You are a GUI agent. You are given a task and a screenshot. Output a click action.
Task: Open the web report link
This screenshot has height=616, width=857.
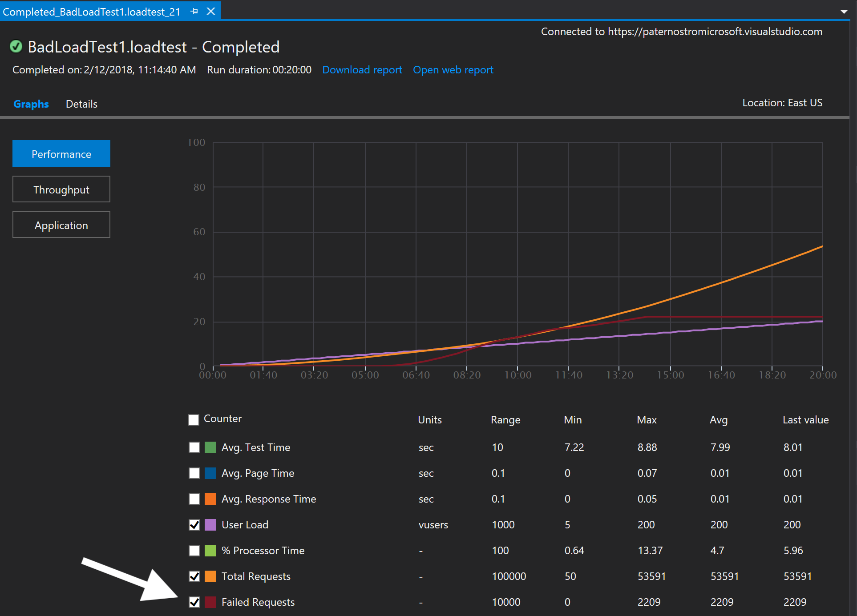click(x=453, y=70)
